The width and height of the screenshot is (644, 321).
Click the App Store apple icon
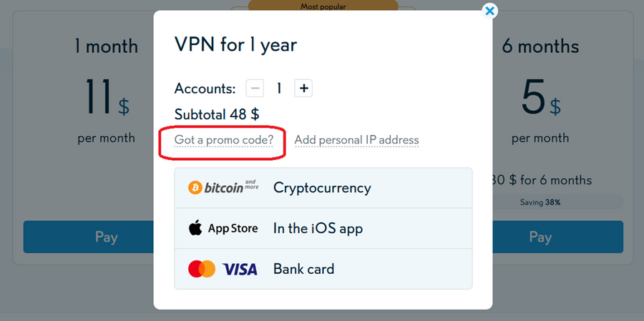(195, 229)
